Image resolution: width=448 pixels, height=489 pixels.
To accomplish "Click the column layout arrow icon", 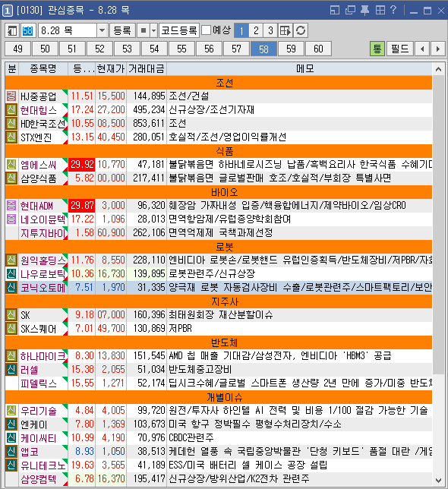I will coord(285,30).
